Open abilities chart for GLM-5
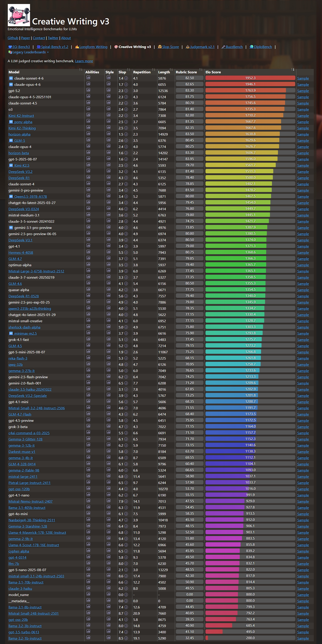This screenshot has height=644, width=322. (x=88, y=140)
